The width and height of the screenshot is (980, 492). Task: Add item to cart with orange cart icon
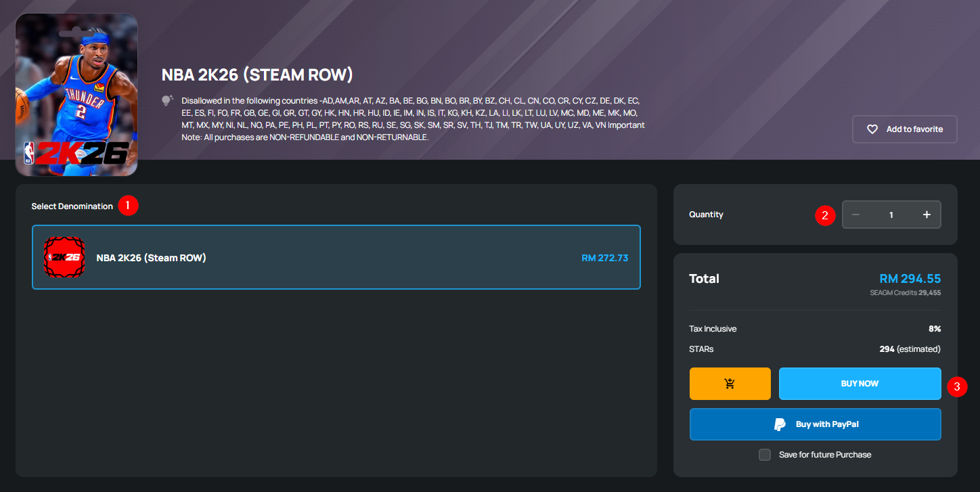coord(730,384)
